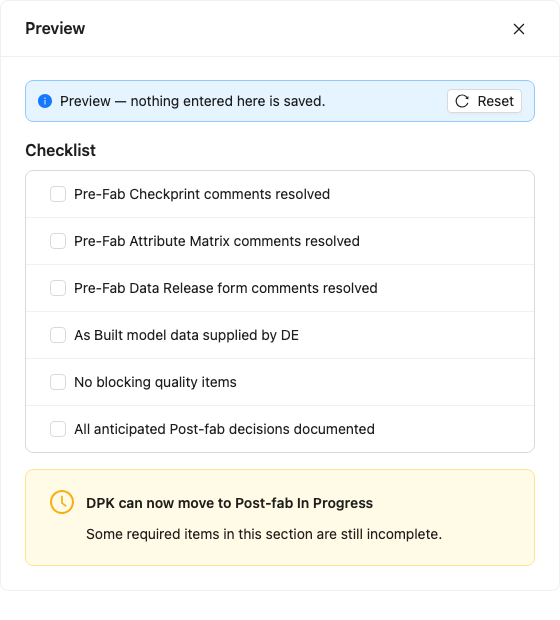Screen dimensions: 560x620
Task: Click the blue info icon in the banner
Action: coord(45,101)
